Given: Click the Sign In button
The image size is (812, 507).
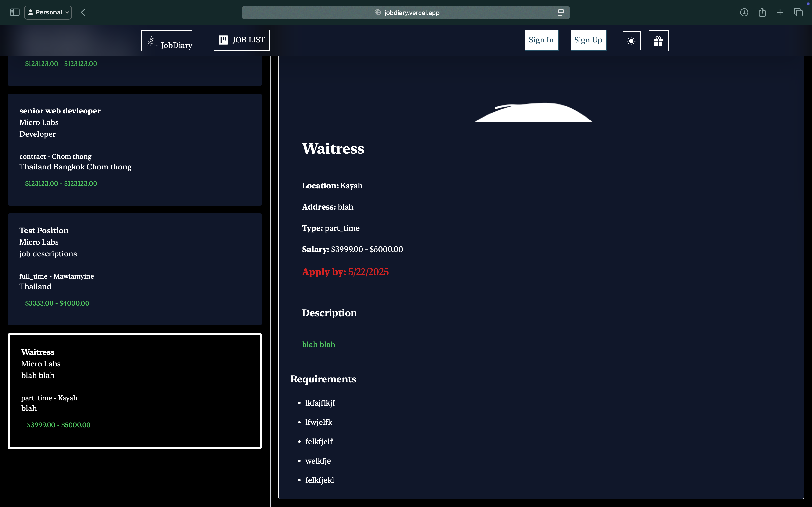Looking at the screenshot, I should coord(541,40).
